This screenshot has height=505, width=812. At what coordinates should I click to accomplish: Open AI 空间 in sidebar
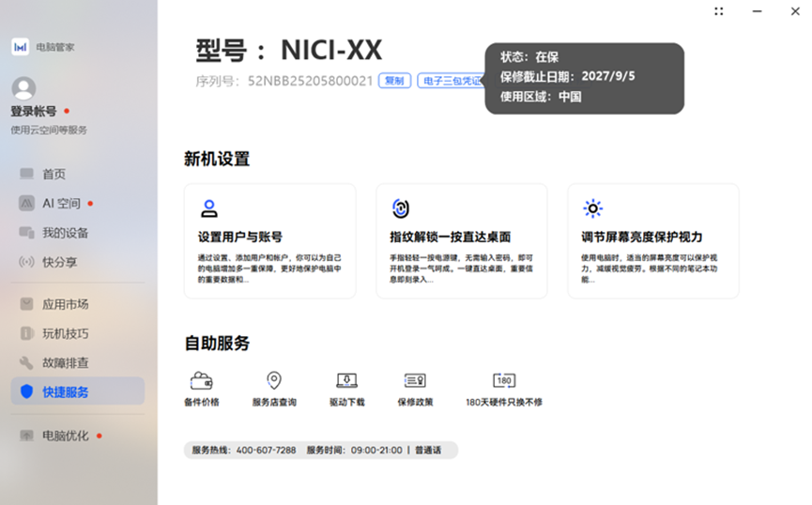61,203
